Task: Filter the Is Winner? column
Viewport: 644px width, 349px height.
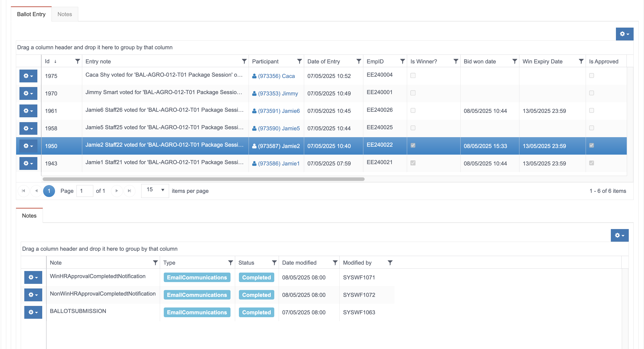Action: pyautogui.click(x=455, y=61)
